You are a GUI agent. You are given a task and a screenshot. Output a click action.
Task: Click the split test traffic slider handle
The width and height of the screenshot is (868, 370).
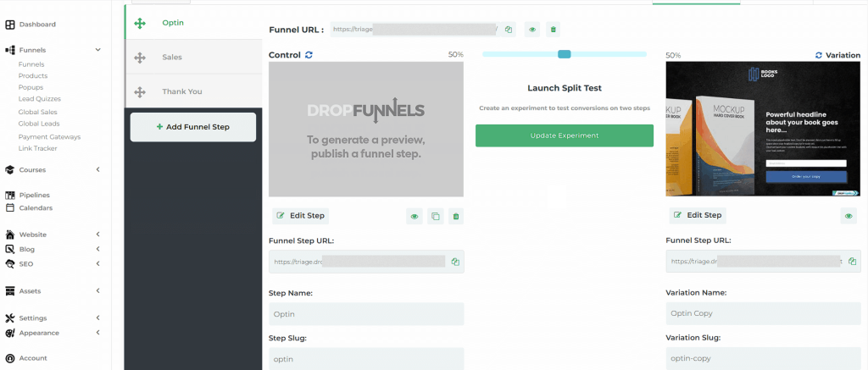pyautogui.click(x=564, y=54)
